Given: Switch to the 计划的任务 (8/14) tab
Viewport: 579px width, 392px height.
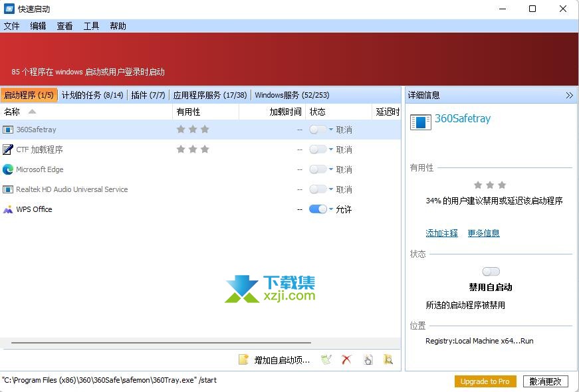Looking at the screenshot, I should [x=92, y=95].
